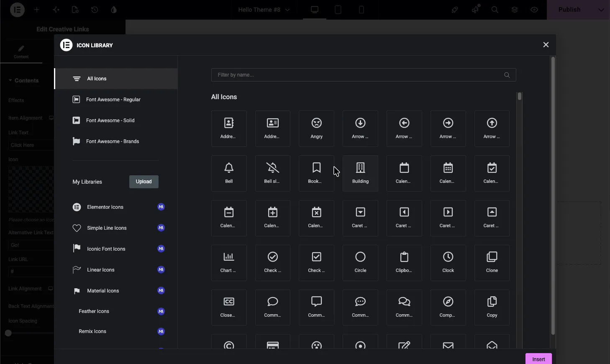Screen dimensions: 610x364
Task: Open Font Awesome - Regular library
Action: point(116,100)
